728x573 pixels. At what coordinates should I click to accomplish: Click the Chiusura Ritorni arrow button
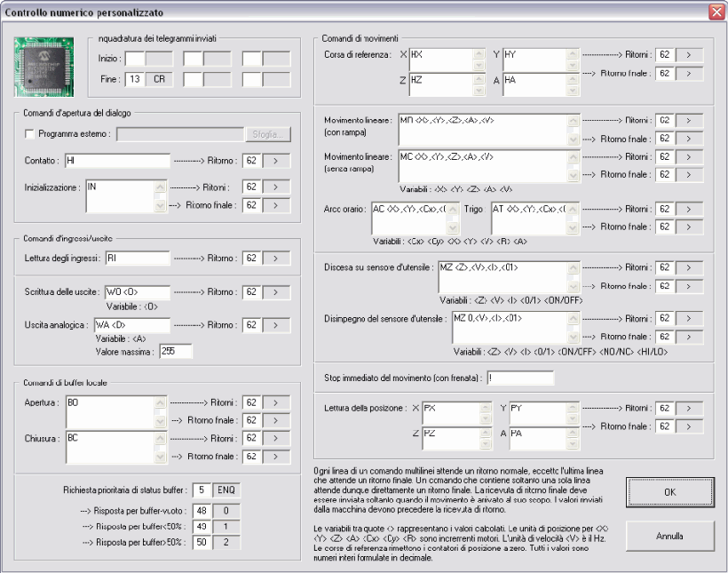point(276,438)
